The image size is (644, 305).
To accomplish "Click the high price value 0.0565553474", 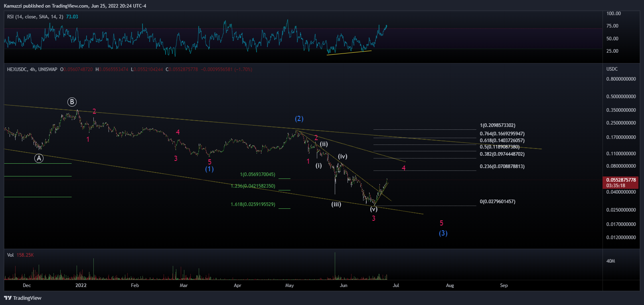I will coord(113,69).
